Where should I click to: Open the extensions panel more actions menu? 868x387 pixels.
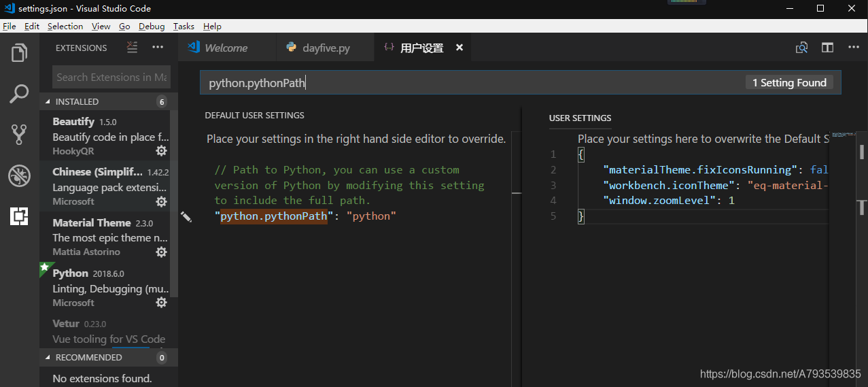click(x=158, y=48)
